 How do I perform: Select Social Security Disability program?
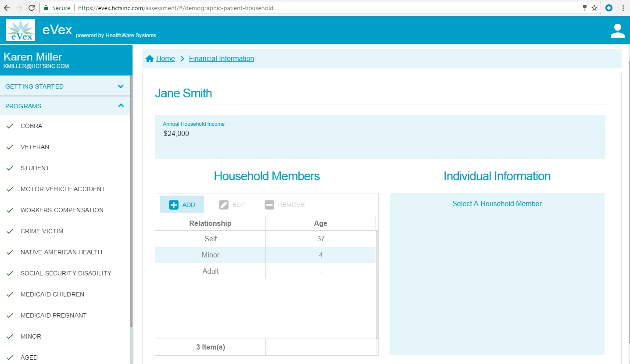tap(66, 273)
